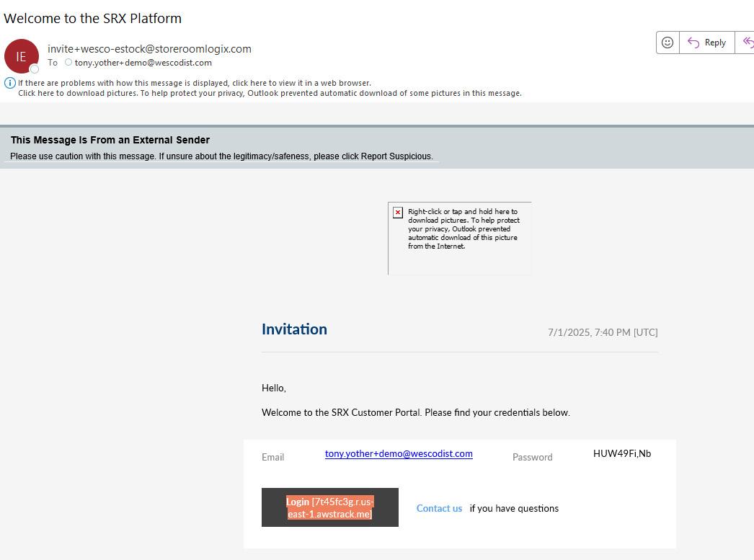Image resolution: width=754 pixels, height=560 pixels.
Task: Click the presence status circle on the avatar
Action: pyautogui.click(x=34, y=69)
